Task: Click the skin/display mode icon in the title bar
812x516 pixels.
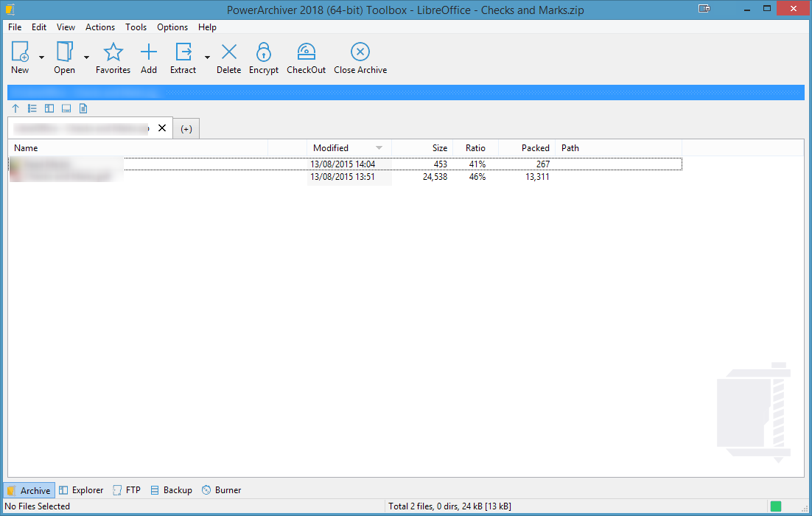Action: coord(704,8)
